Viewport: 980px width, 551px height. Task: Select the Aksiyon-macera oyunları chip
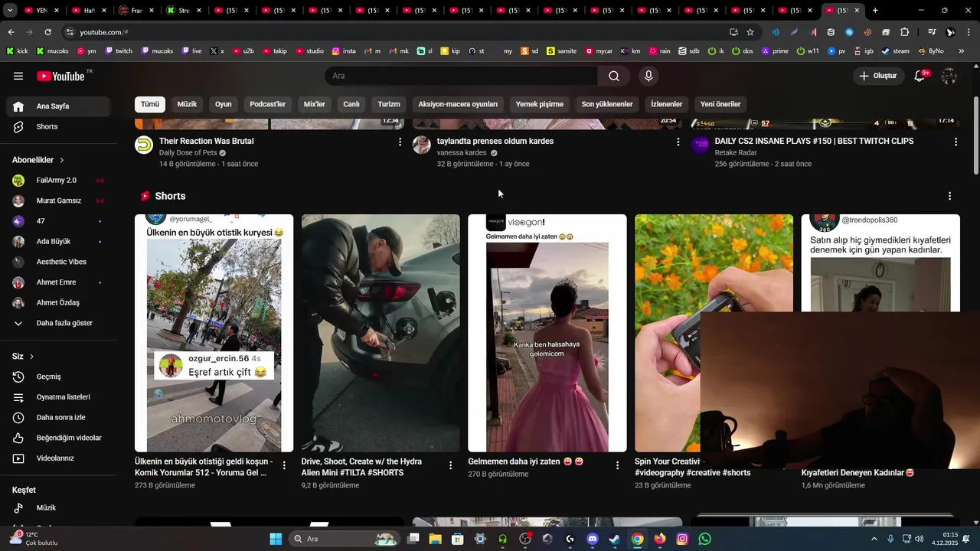tap(458, 104)
